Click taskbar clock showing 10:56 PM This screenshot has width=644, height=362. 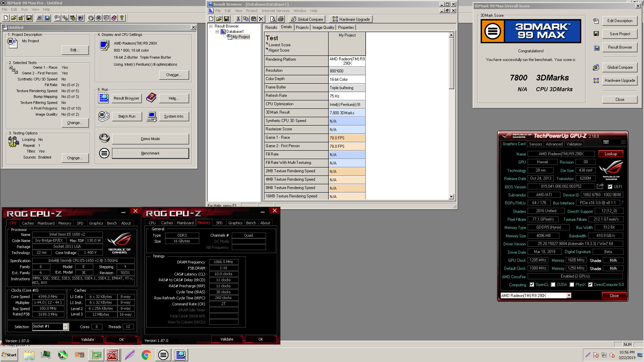click(627, 355)
